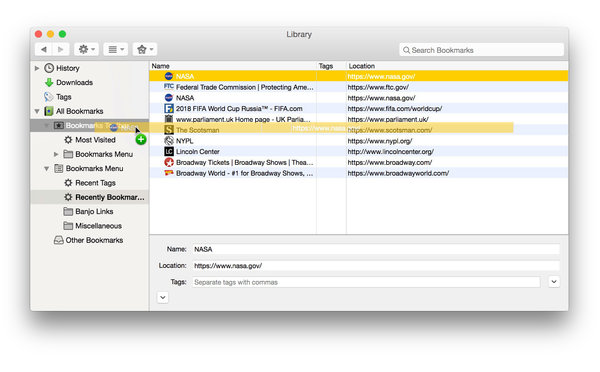The width and height of the screenshot is (600, 372).
Task: Select the Broadway World bookmark
Action: 359,173
